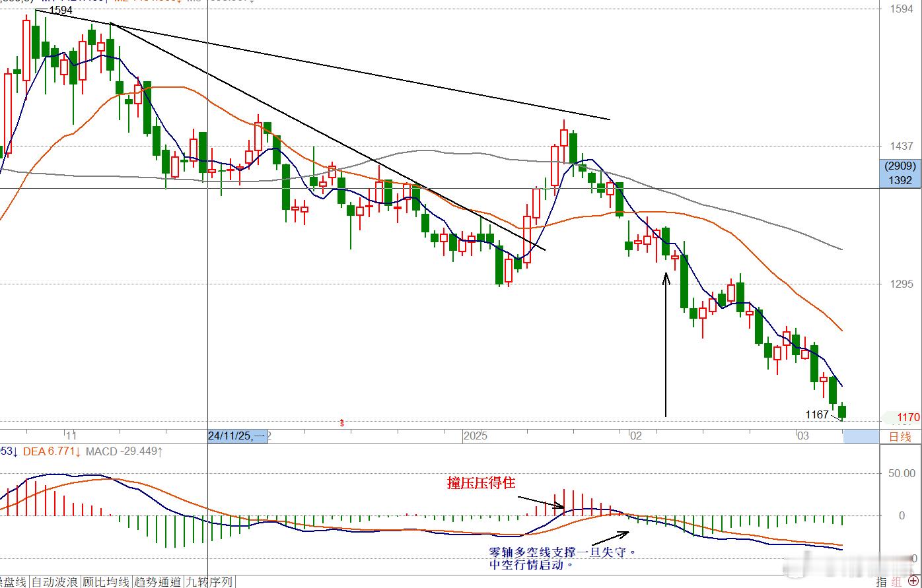922x588 pixels.
Task: Click the circled plus icon bottom right
Action: [912, 582]
